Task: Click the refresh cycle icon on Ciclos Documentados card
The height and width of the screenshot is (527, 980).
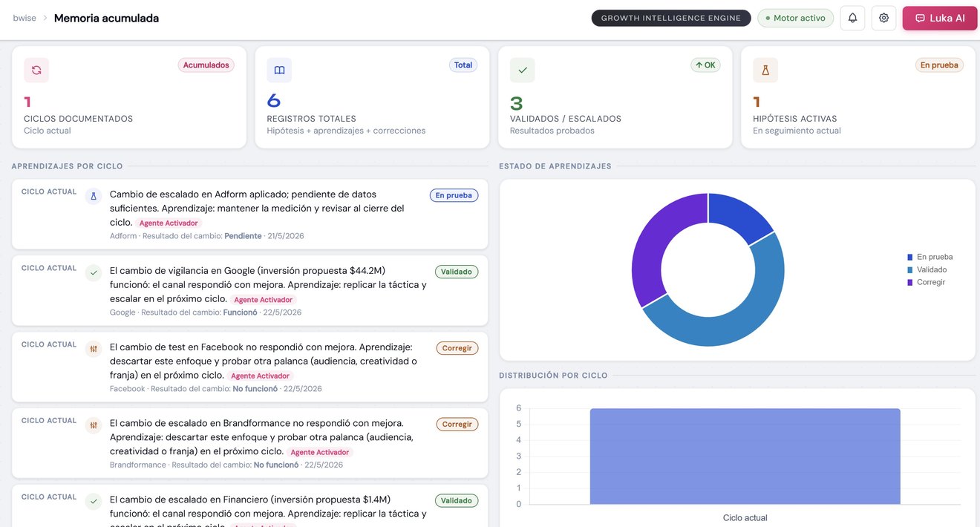Action: (x=36, y=70)
